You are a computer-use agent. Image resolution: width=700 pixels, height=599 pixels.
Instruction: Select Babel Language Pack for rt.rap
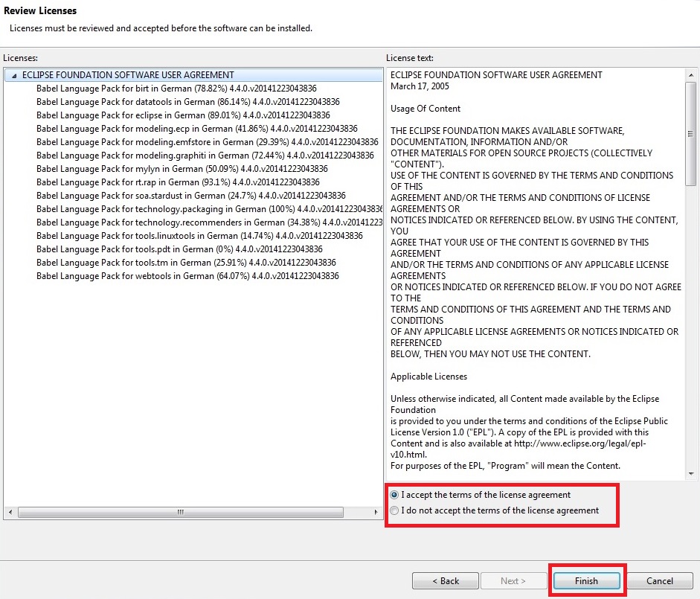click(178, 182)
